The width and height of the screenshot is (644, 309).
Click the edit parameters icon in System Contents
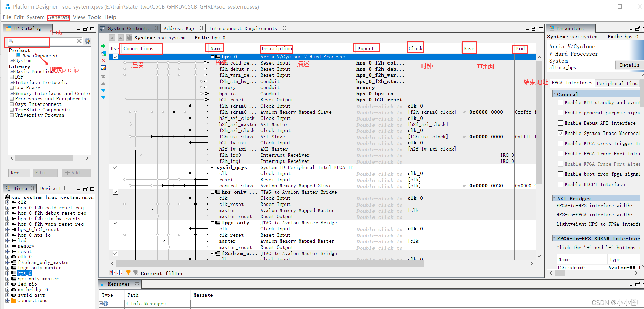(103, 68)
